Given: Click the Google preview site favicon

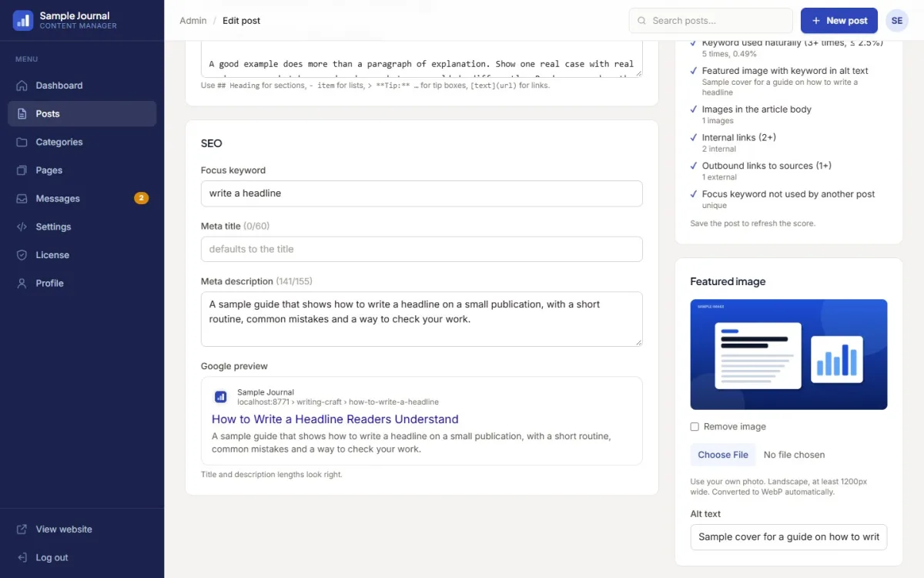Looking at the screenshot, I should (221, 397).
